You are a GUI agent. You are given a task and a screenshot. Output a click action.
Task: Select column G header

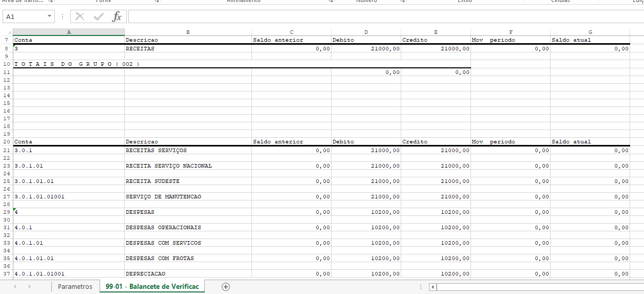590,32
